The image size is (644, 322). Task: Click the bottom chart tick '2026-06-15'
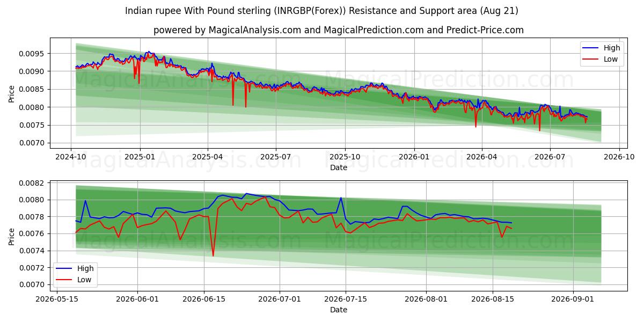pyautogui.click(x=204, y=300)
